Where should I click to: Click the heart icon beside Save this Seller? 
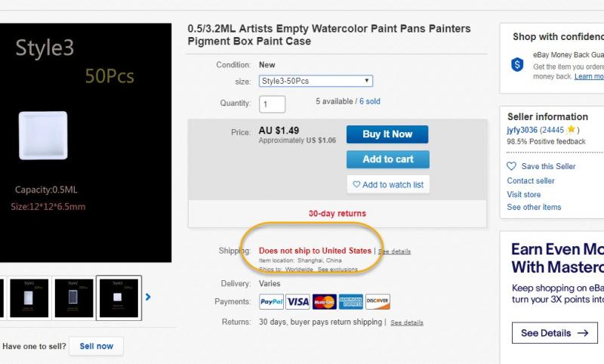(511, 166)
